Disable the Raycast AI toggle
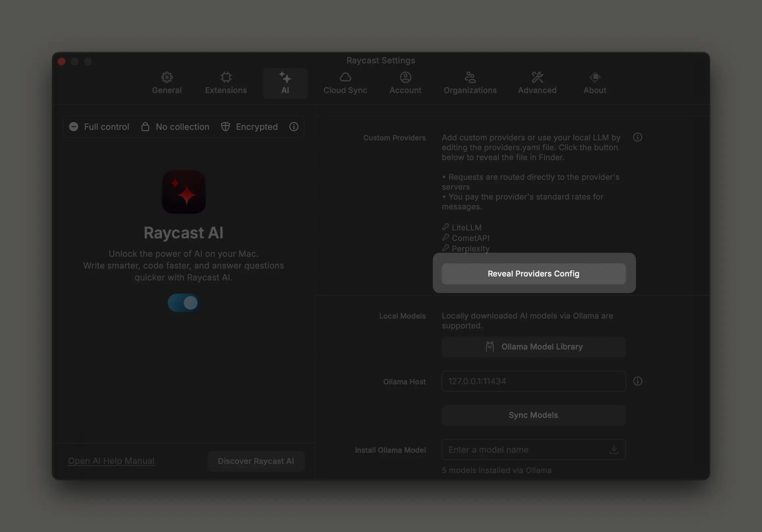 click(x=183, y=303)
